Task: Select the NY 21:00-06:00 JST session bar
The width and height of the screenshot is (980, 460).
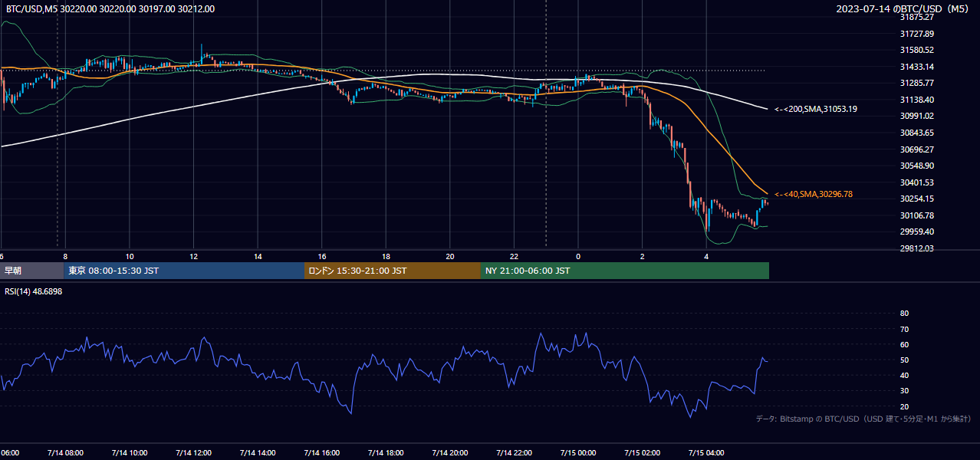Action: click(625, 271)
